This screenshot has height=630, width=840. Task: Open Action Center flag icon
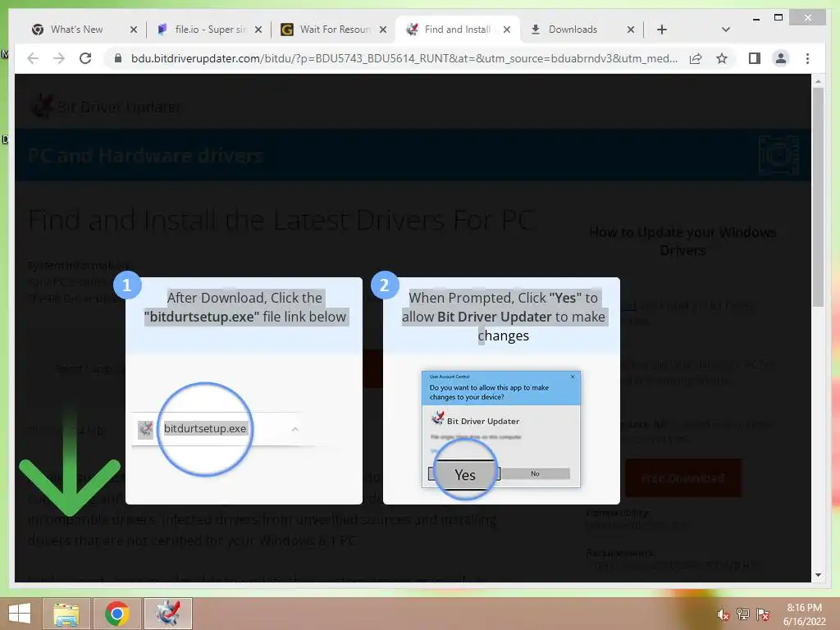[763, 614]
